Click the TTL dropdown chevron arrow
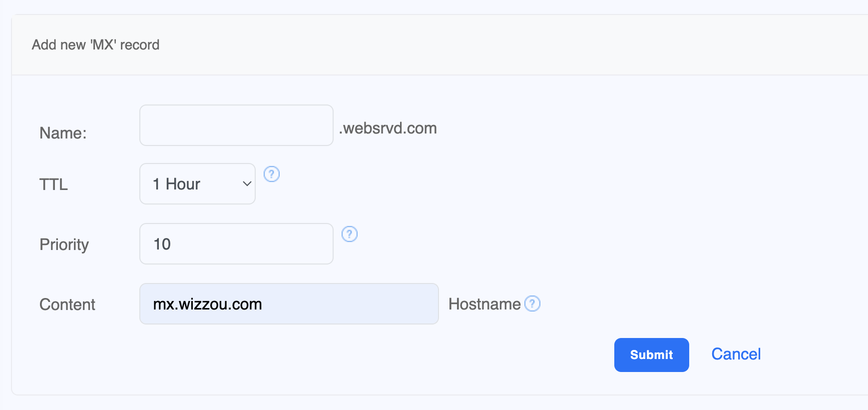 pyautogui.click(x=247, y=184)
